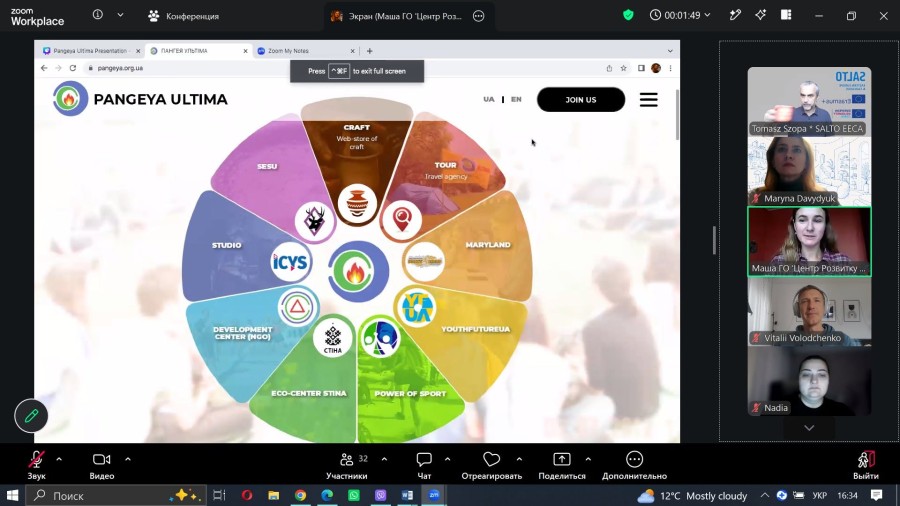Image resolution: width=900 pixels, height=506 pixels.
Task: Open the Участники participants panel
Action: (347, 465)
